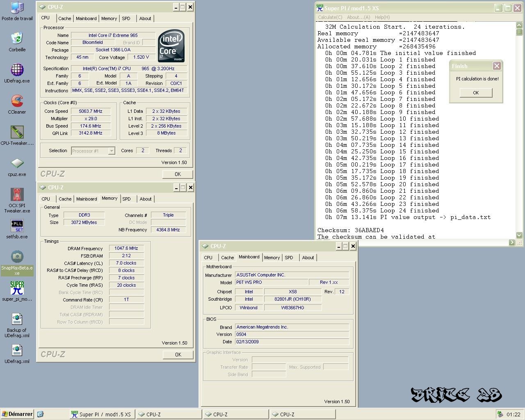Click the CPU-Z memory window title icon
525x420 pixels.
pyautogui.click(x=43, y=187)
